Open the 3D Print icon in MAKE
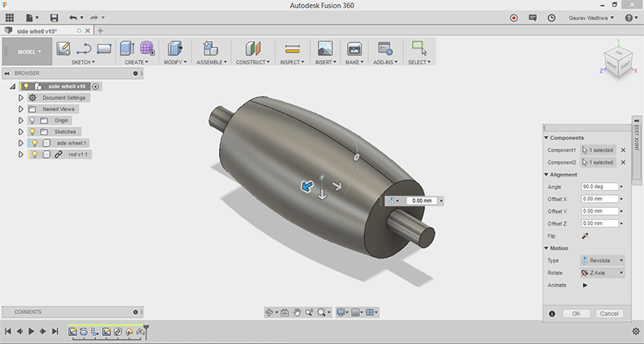Screen dimensions: 644x344 click(354, 48)
